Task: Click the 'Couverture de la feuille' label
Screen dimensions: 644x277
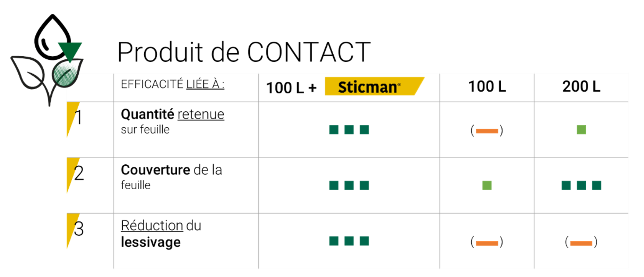Action: click(171, 177)
